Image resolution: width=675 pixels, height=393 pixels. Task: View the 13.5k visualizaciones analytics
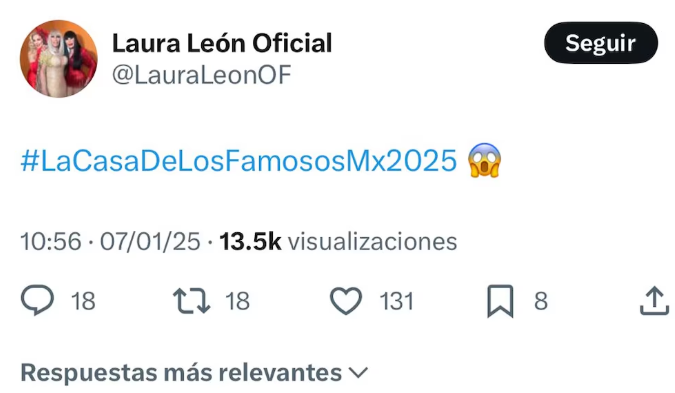coord(338,241)
